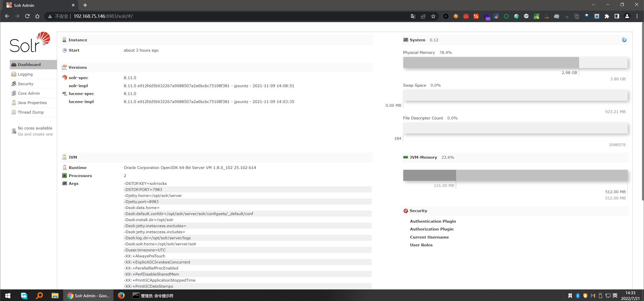Click the Args terminal icon
Screen dimensions: 644x301
pos(65,183)
